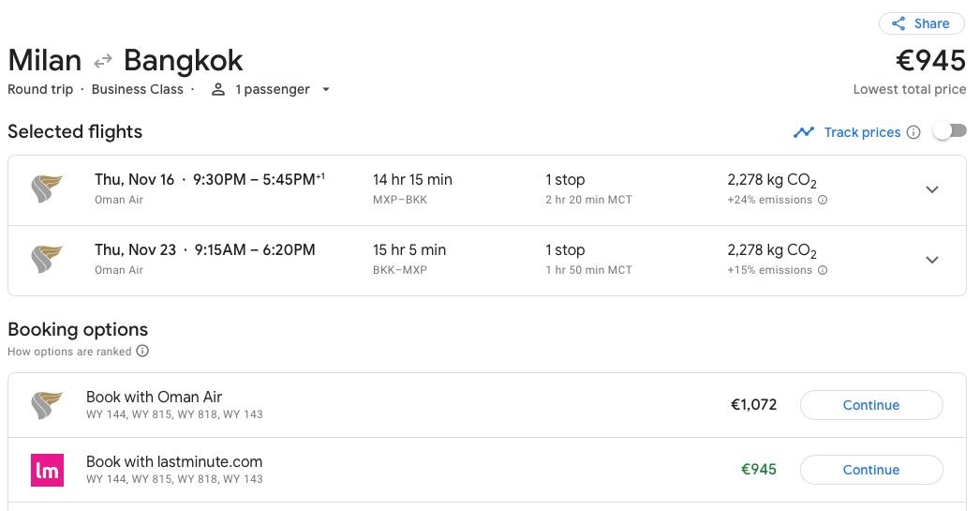The height and width of the screenshot is (511, 980).
Task: Show info for the +24% emissions
Action: pyautogui.click(x=823, y=200)
